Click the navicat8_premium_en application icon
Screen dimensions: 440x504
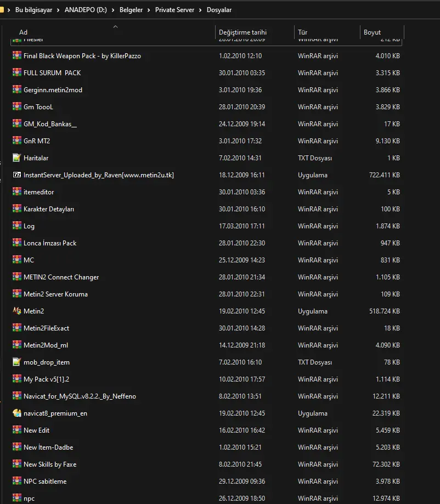(17, 413)
